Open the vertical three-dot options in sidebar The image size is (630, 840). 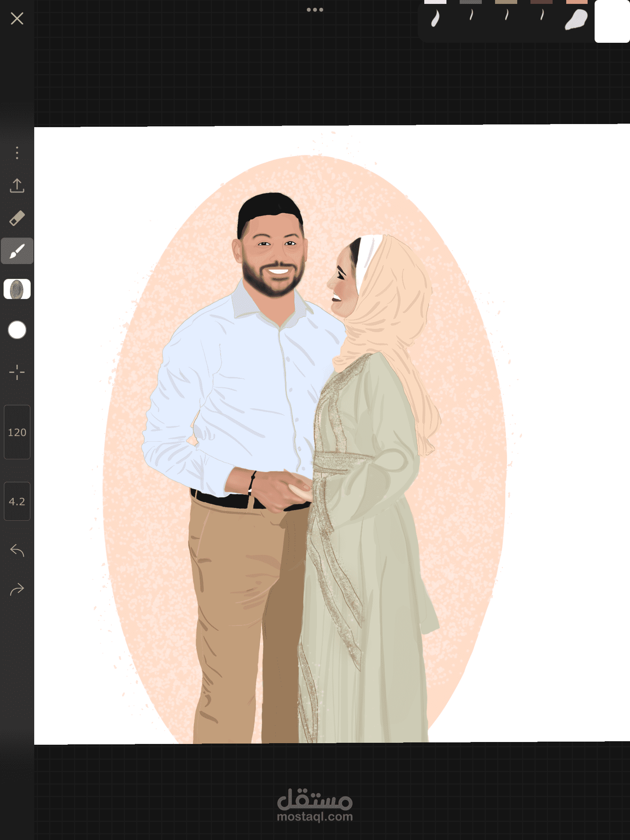tap(17, 153)
